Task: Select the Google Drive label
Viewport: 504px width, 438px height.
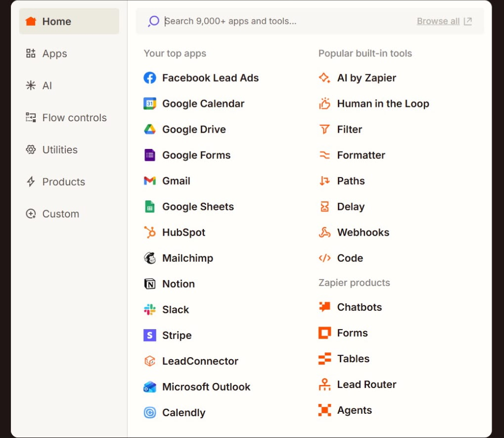Action: pyautogui.click(x=194, y=129)
